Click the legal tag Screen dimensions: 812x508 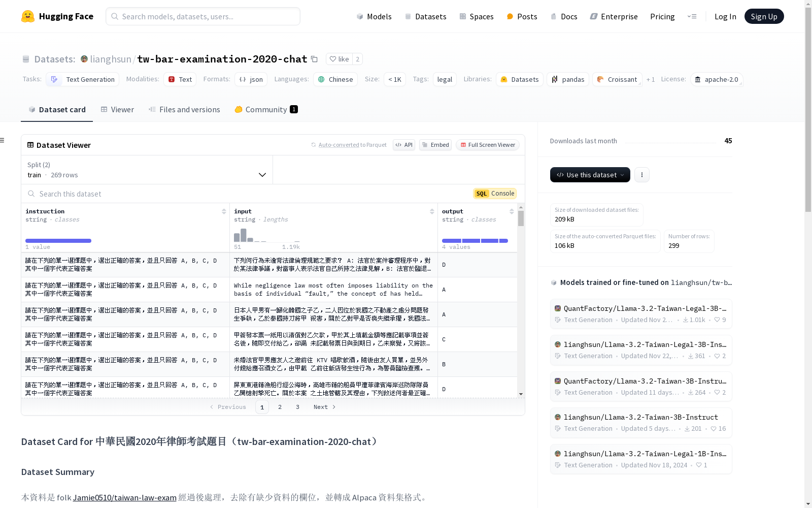point(445,79)
